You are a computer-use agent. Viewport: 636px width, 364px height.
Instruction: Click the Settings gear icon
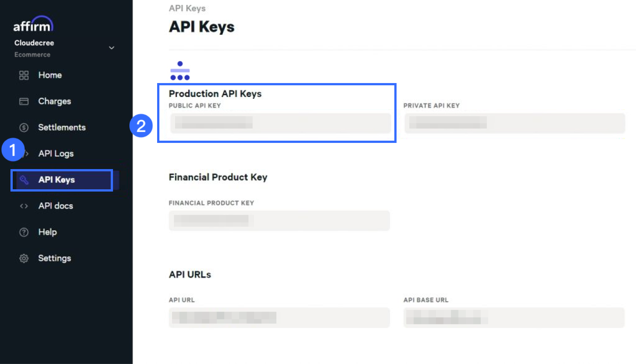24,259
